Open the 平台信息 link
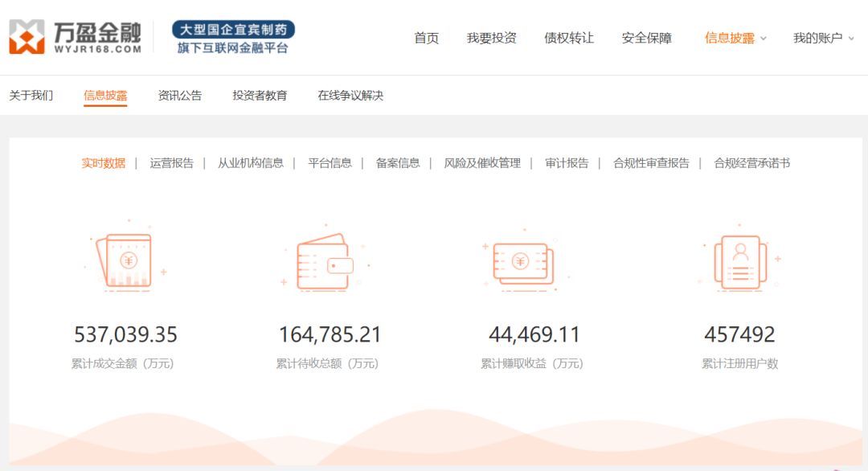This screenshot has height=471, width=868. (x=330, y=162)
